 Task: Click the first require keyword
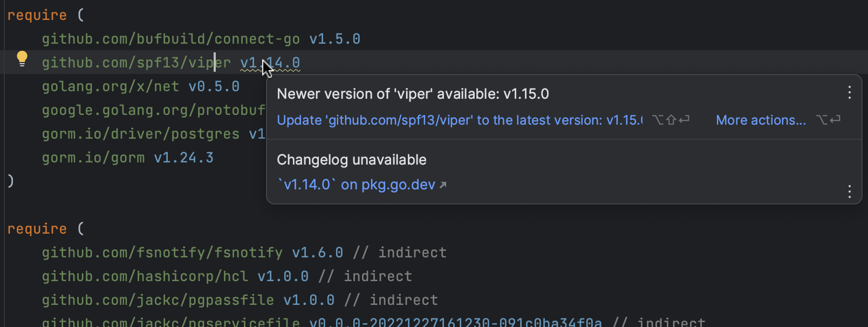pyautogui.click(x=37, y=16)
